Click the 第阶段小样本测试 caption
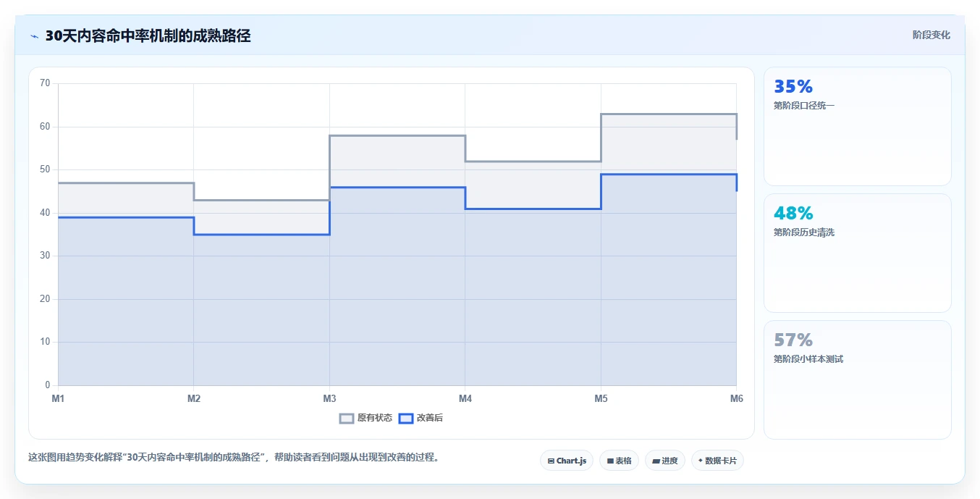 tap(808, 359)
